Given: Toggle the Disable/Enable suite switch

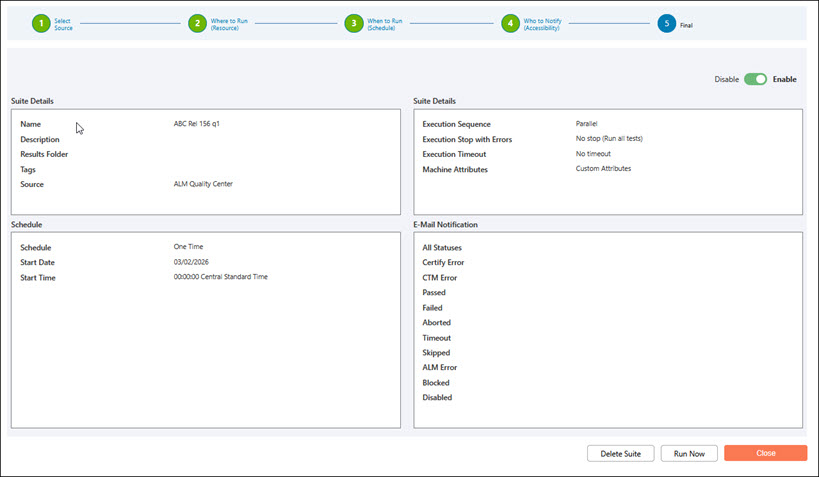Looking at the screenshot, I should [x=755, y=79].
